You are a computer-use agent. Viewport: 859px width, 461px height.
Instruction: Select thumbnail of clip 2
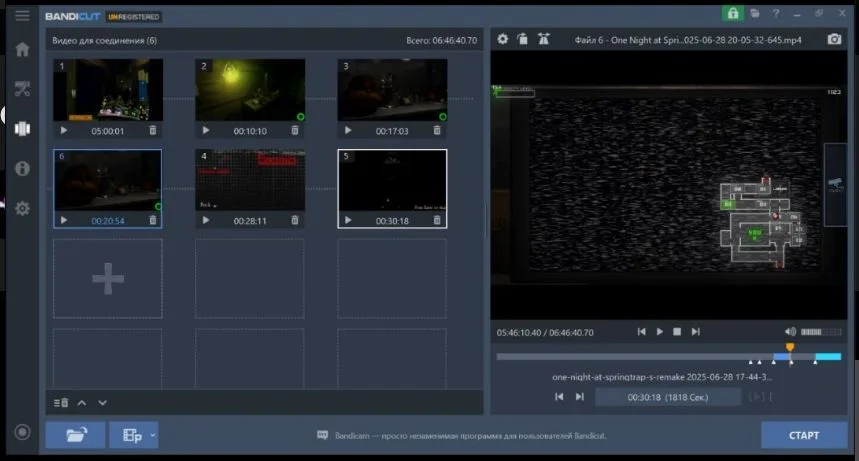(x=250, y=90)
